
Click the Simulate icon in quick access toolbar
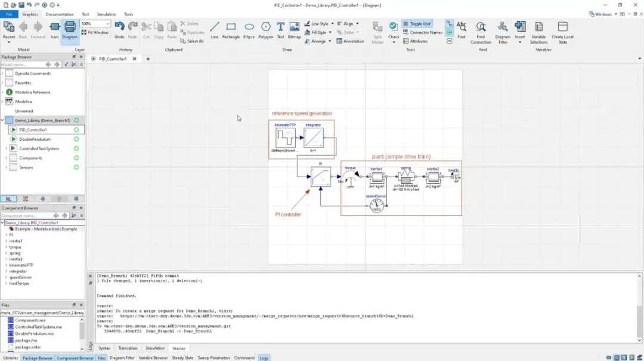pos(44,5)
